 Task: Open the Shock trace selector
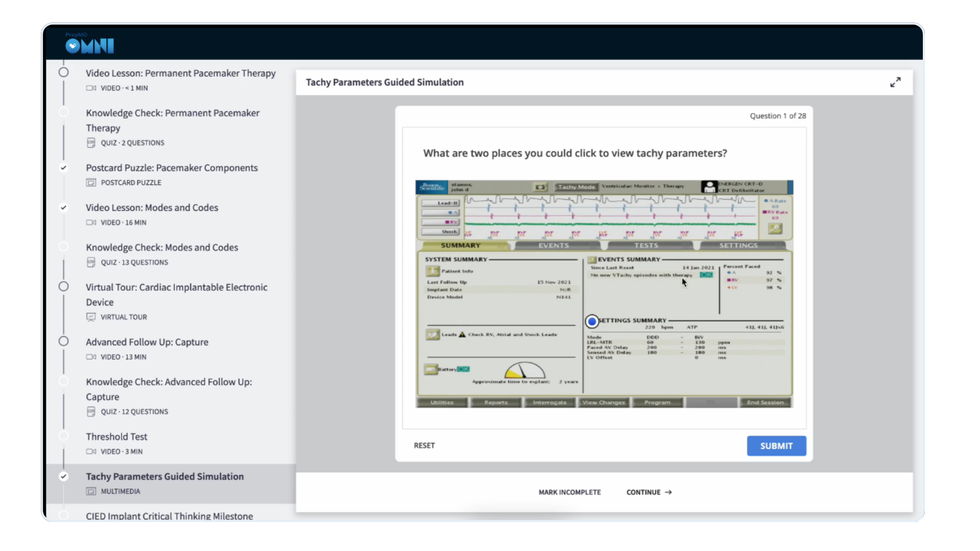[x=440, y=232]
